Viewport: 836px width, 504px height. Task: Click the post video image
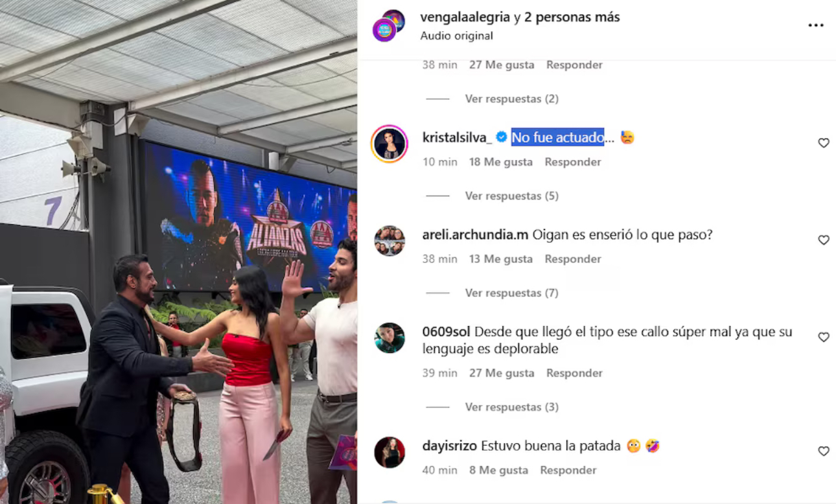click(x=178, y=252)
